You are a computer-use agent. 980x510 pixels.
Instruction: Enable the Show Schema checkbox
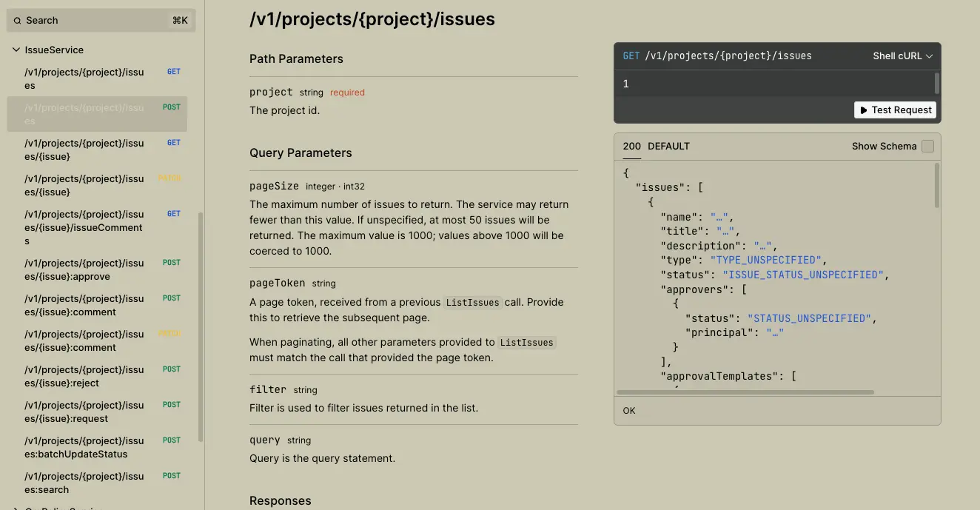927,146
